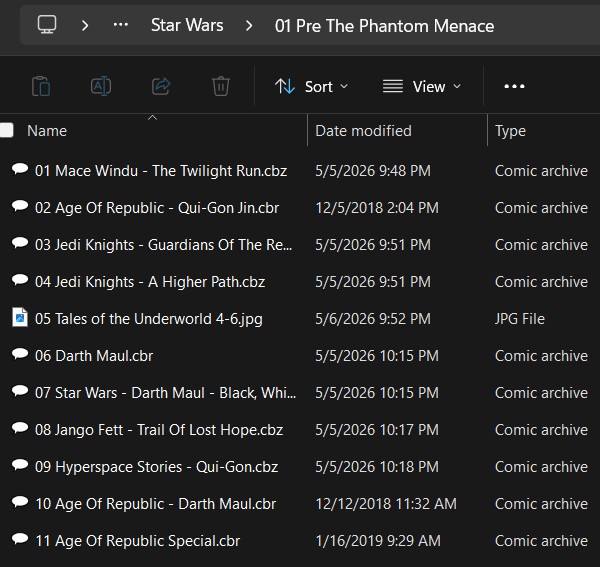Show hidden breadcrumb folders via ellipsis
Viewport: 600px width, 567px height.
point(121,25)
